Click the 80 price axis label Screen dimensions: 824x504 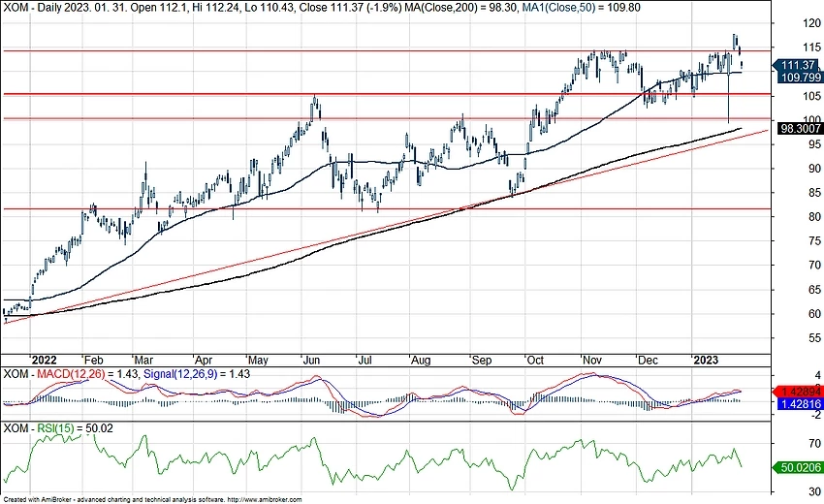[814, 216]
